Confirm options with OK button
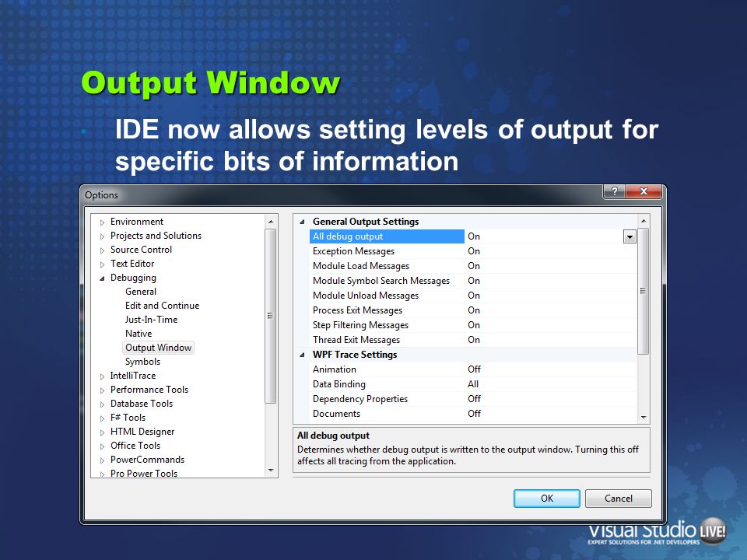 tap(547, 499)
